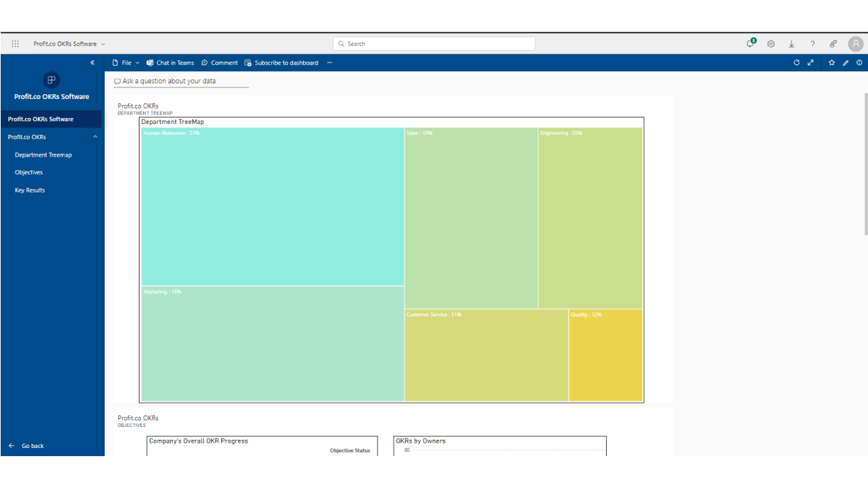This screenshot has height=488, width=868.
Task: Favorite this dashboard with the star
Action: (x=832, y=62)
